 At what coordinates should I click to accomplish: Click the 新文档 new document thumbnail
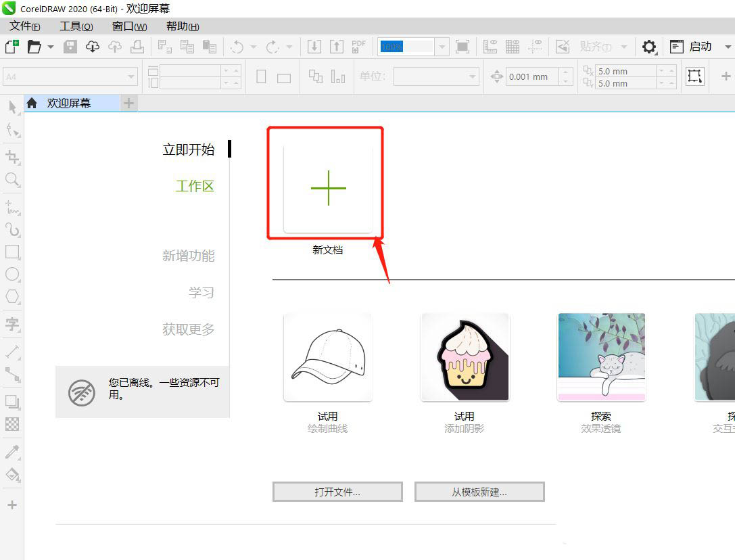click(328, 189)
